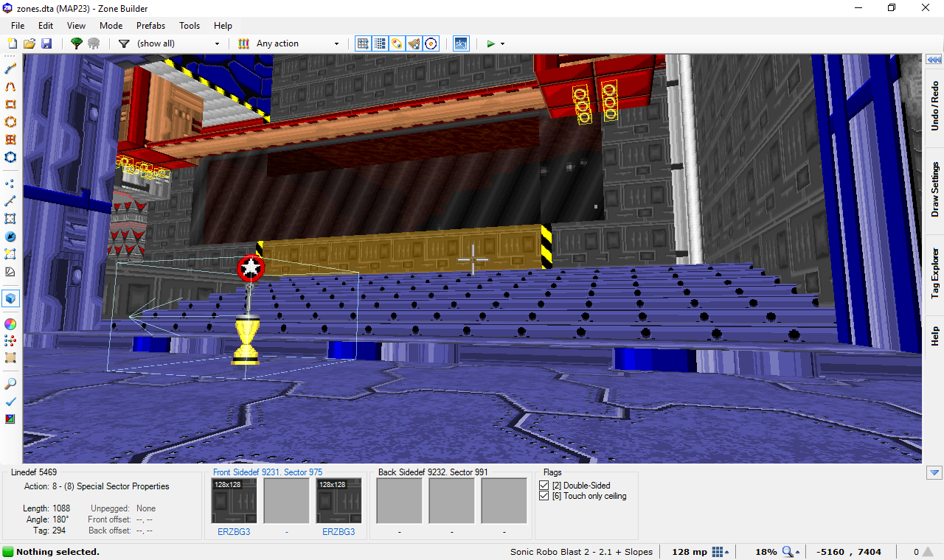Open the 128 mp grid size menu
944x560 pixels.
[x=721, y=552]
